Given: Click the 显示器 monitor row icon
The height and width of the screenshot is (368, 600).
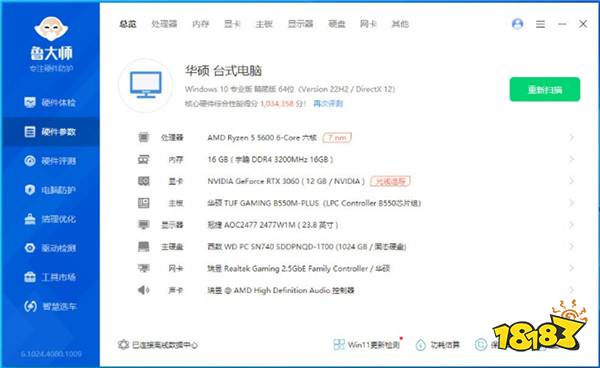Looking at the screenshot, I should pyautogui.click(x=143, y=225).
